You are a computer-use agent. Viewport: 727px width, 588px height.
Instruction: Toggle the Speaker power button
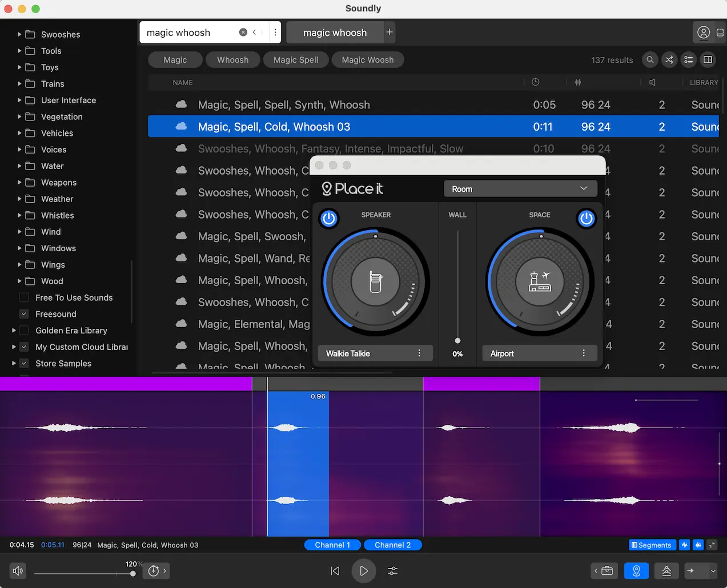coord(329,219)
